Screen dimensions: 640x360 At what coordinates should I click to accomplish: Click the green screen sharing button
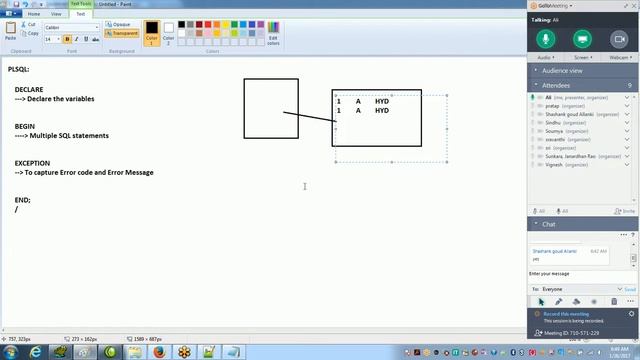(x=582, y=39)
